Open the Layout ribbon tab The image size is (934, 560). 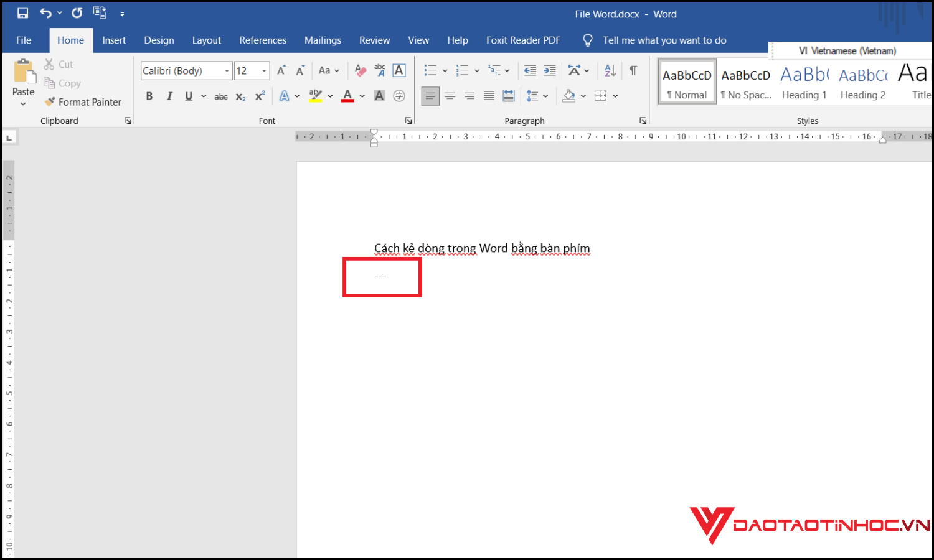click(206, 40)
